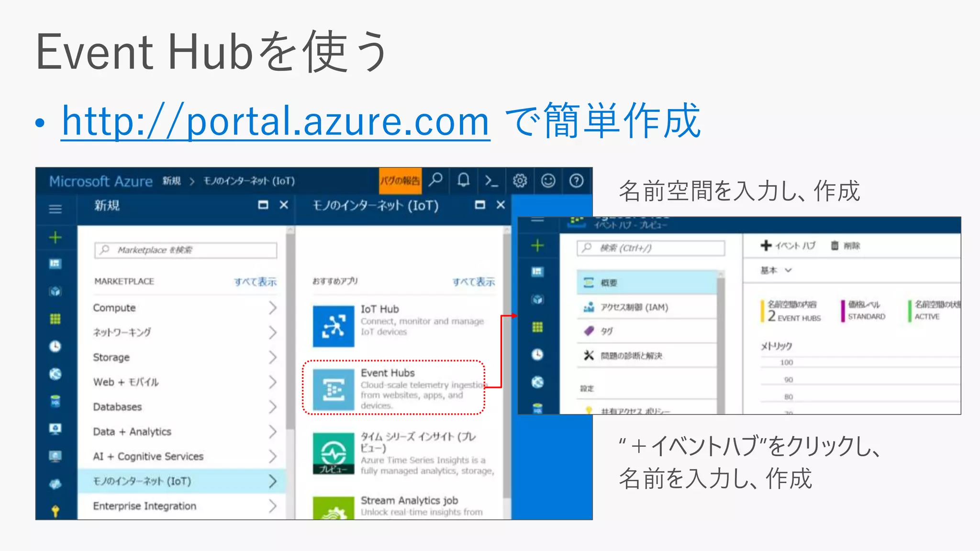980x551 pixels.
Task: Expand the ネットワーキング category
Action: (185, 332)
